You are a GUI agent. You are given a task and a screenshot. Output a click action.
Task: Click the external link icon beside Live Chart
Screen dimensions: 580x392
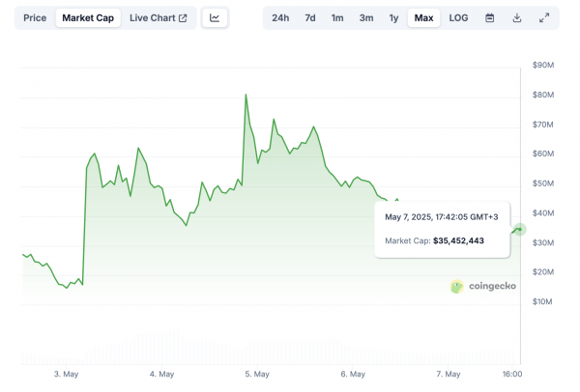(x=183, y=18)
